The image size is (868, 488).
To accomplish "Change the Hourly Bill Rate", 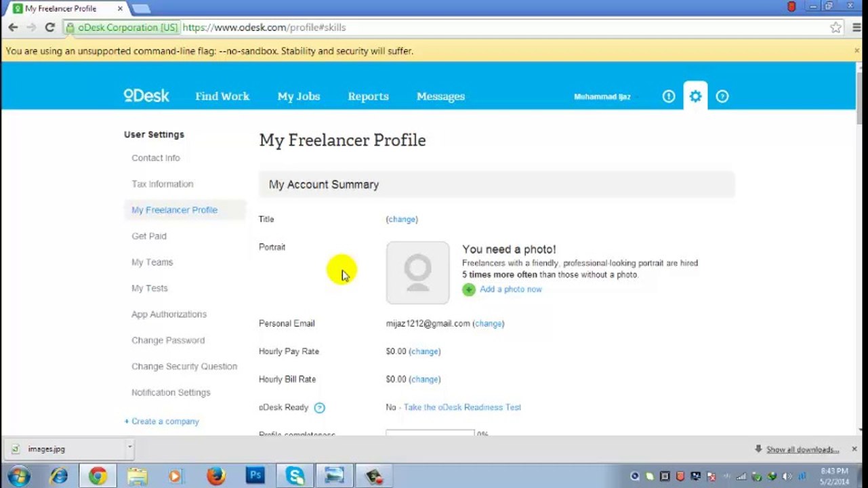I will [425, 380].
